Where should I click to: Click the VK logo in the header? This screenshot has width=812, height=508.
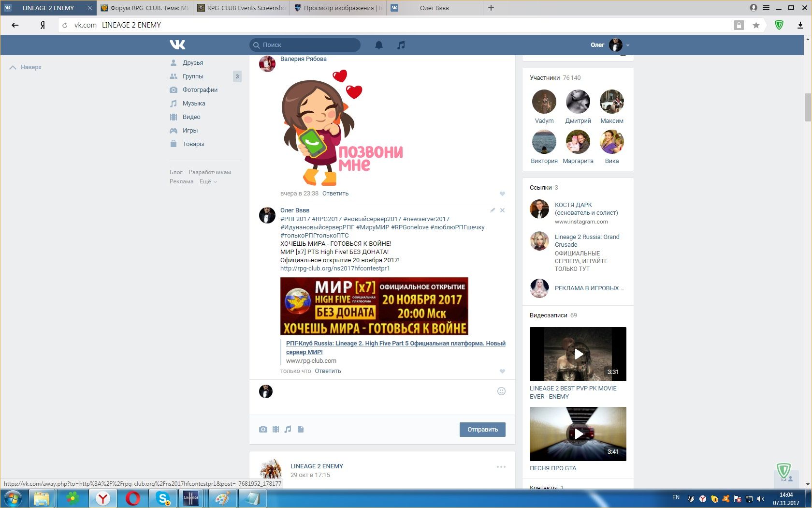[x=177, y=45]
